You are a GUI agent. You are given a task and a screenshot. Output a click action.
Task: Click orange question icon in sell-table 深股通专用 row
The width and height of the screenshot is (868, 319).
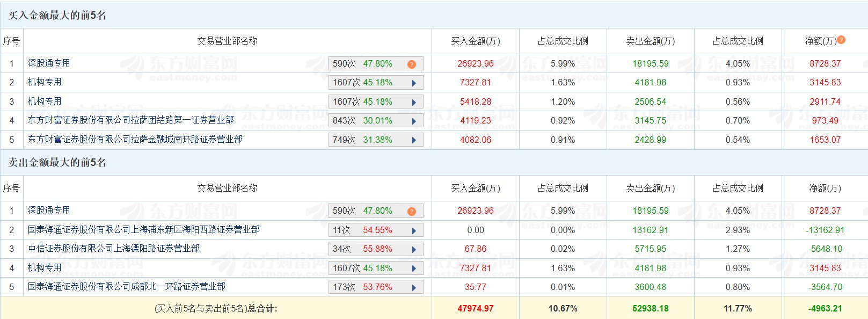412,211
